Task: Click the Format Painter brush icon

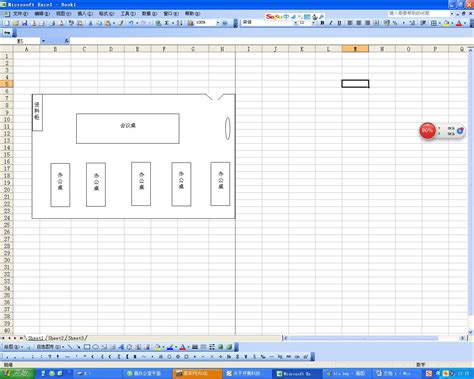Action: (x=121, y=23)
